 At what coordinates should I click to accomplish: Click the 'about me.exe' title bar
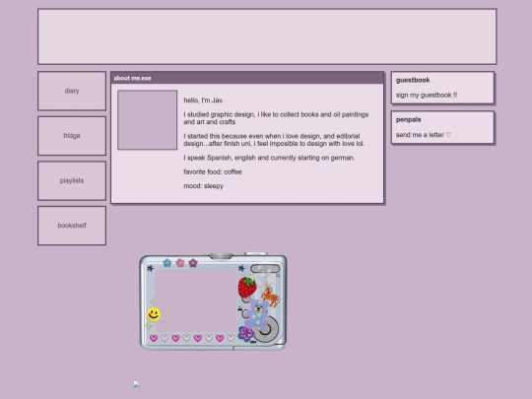click(247, 78)
